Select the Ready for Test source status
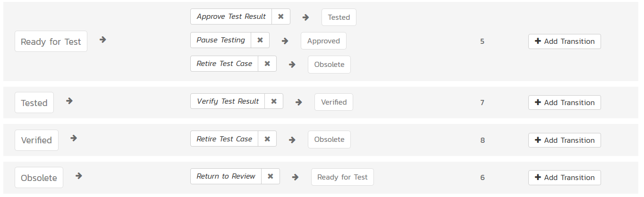The image size is (644, 197). tap(51, 41)
